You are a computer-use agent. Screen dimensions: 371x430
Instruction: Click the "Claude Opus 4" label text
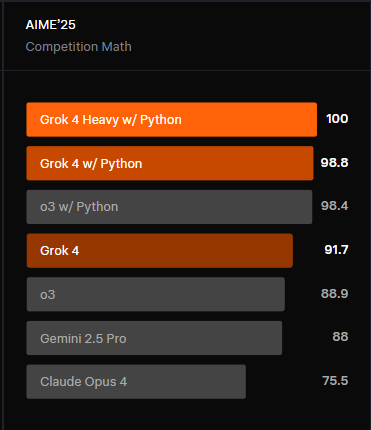(83, 382)
